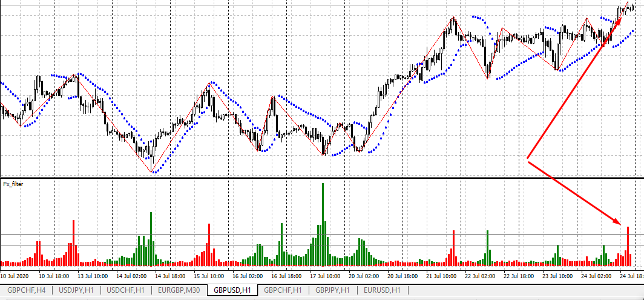Click the 10 Jul 2020 date label
This screenshot has height=300, width=644.
coord(15,275)
